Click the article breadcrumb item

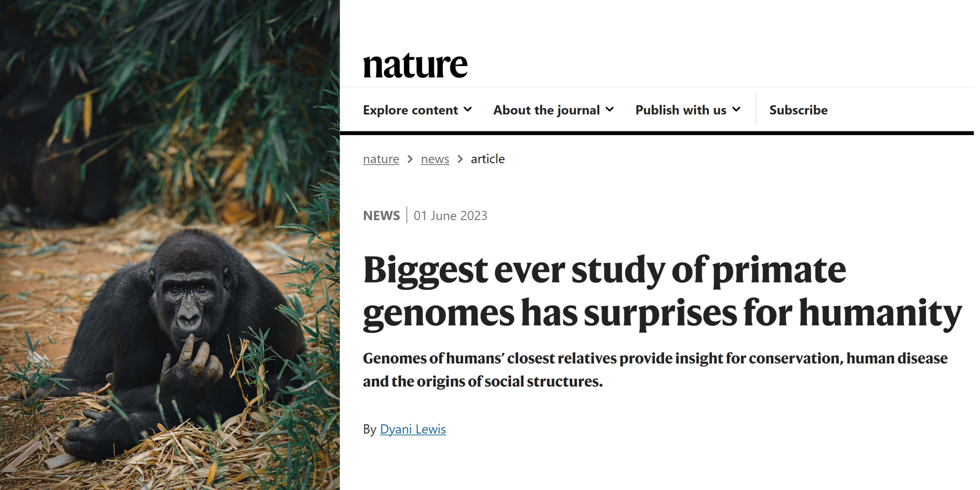(488, 159)
